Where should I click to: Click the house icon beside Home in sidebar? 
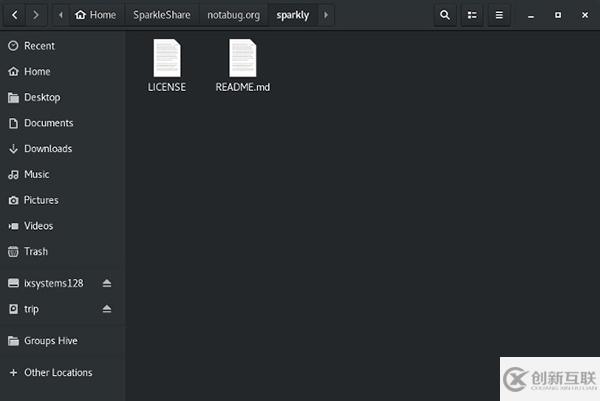pos(13,72)
